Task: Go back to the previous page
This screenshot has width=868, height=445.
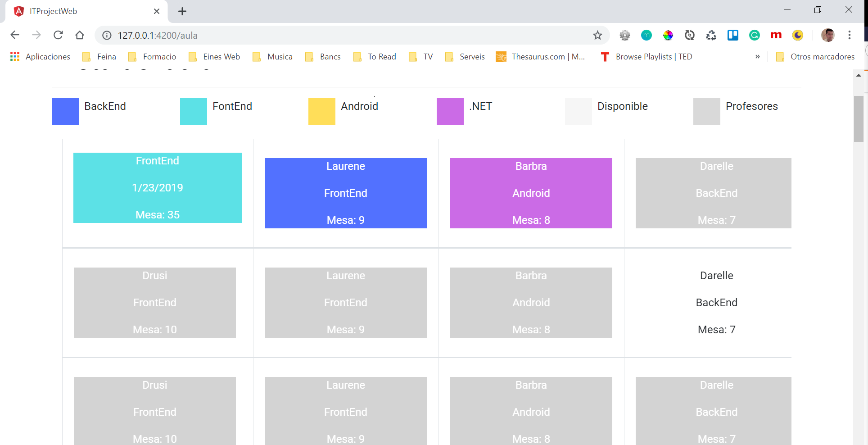Action: [x=15, y=35]
